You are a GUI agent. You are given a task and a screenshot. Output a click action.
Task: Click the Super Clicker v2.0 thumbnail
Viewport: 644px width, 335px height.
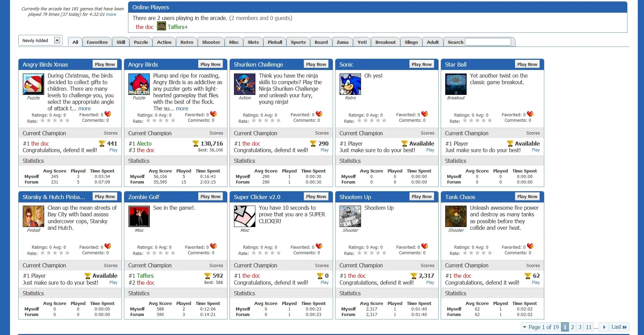pyautogui.click(x=245, y=216)
